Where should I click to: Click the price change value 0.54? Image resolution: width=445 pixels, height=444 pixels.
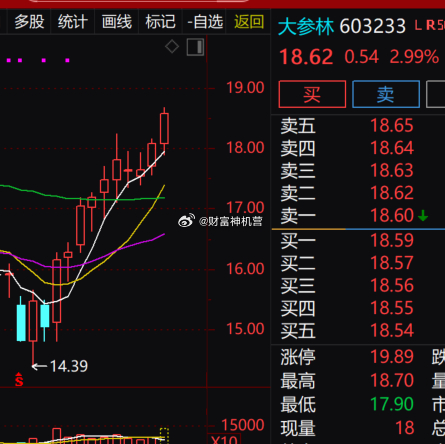(361, 57)
